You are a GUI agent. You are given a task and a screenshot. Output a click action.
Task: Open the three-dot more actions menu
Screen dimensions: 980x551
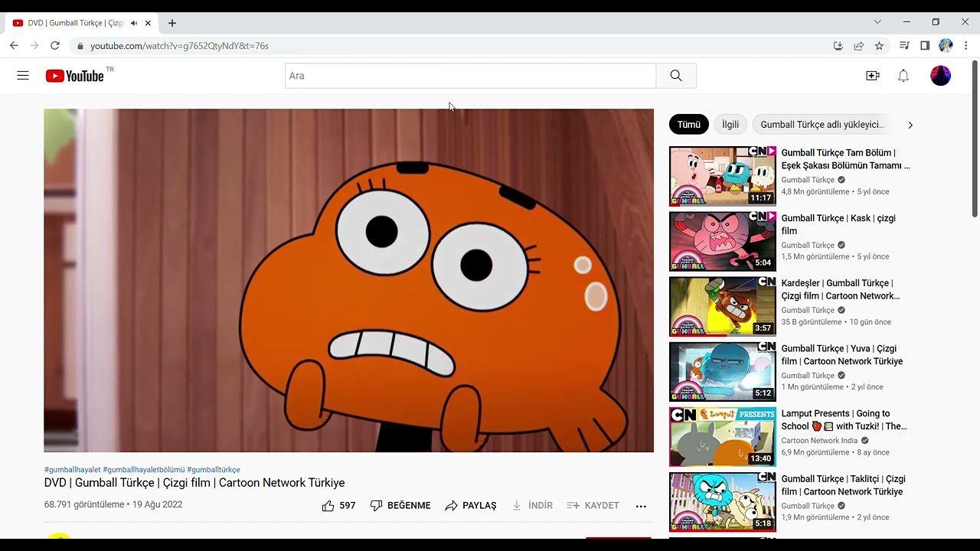pyautogui.click(x=641, y=506)
